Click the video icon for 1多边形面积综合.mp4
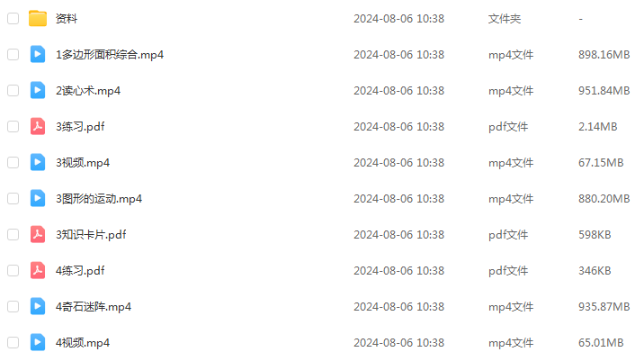This screenshot has height=361, width=644. pyautogui.click(x=38, y=54)
